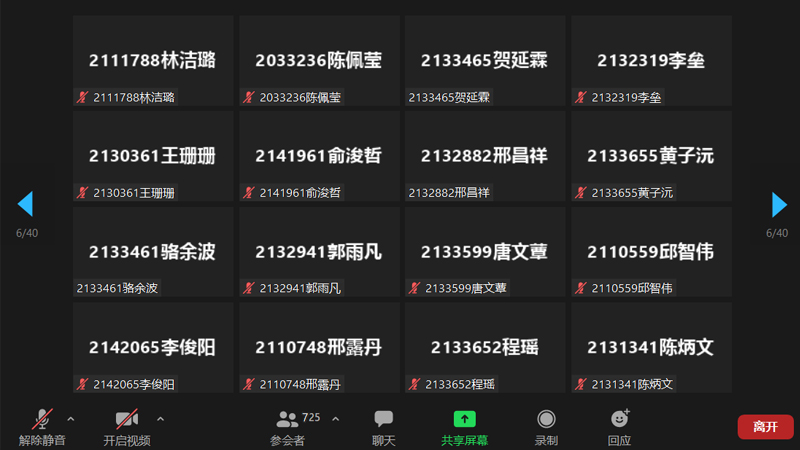800x450 pixels.
Task: Click the 共享屏幕 text label
Action: tap(464, 440)
